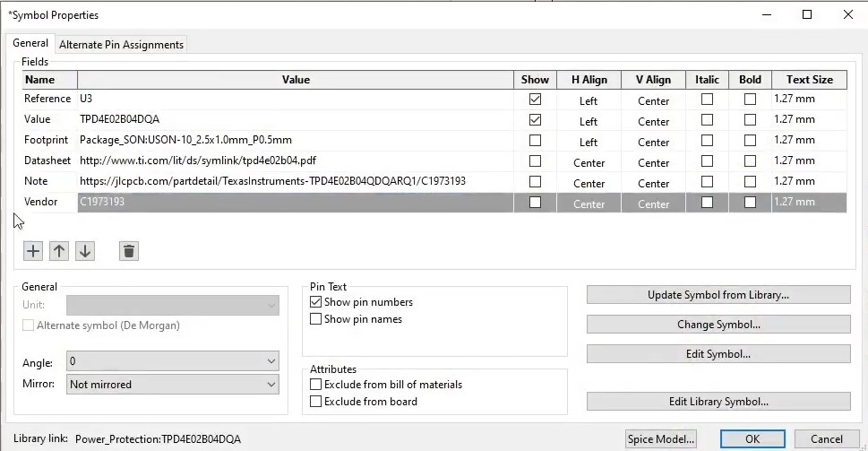Open the Mirror dropdown
Viewport: 868px width, 451px height.
point(173,385)
